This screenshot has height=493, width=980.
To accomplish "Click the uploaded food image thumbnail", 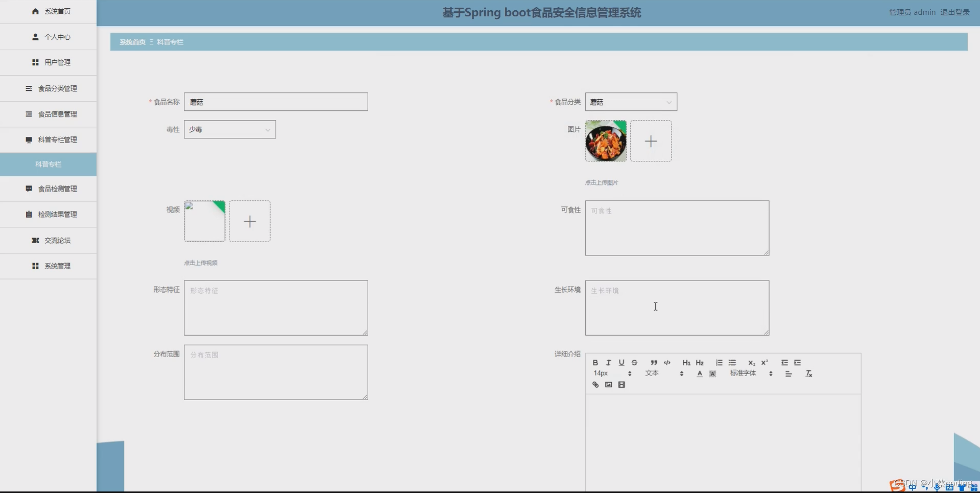I will (x=606, y=141).
